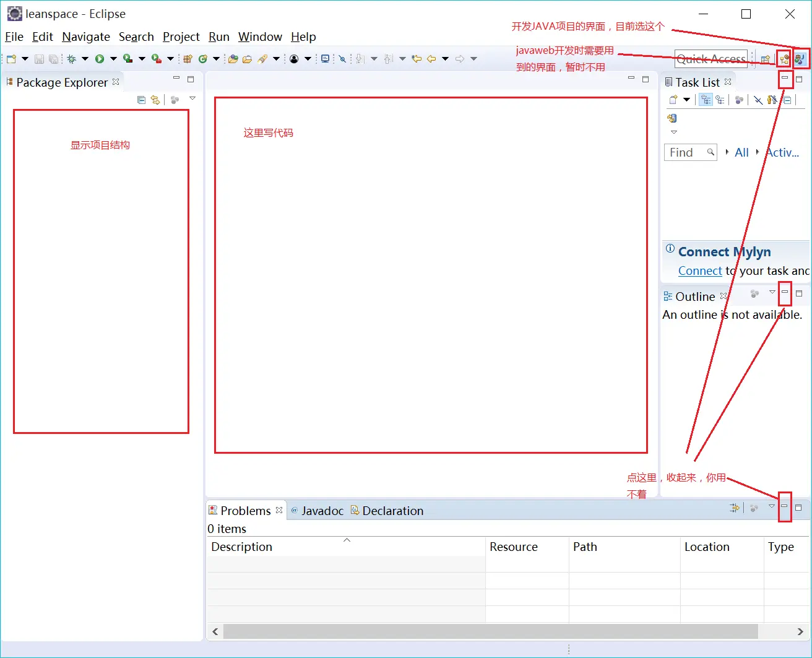
Task: Toggle Skip All Breakpoints icon
Action: point(342,59)
